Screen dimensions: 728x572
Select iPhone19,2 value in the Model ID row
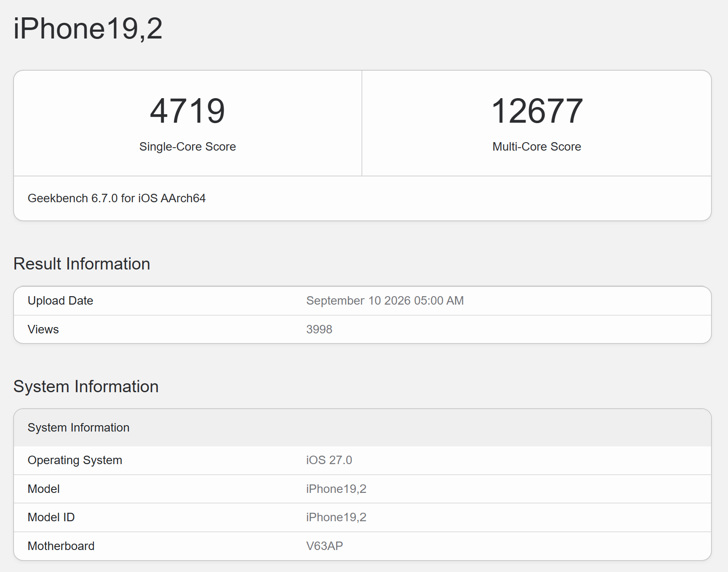[x=336, y=517]
